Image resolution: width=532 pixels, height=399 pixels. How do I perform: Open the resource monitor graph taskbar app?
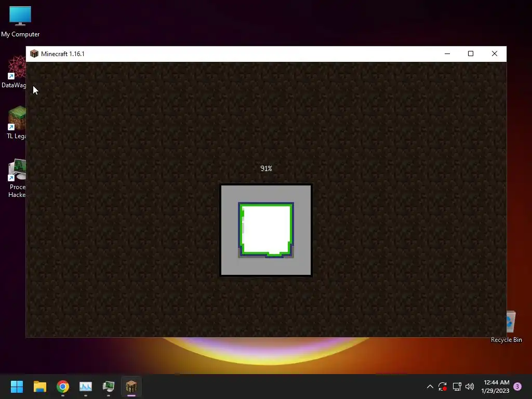86,387
